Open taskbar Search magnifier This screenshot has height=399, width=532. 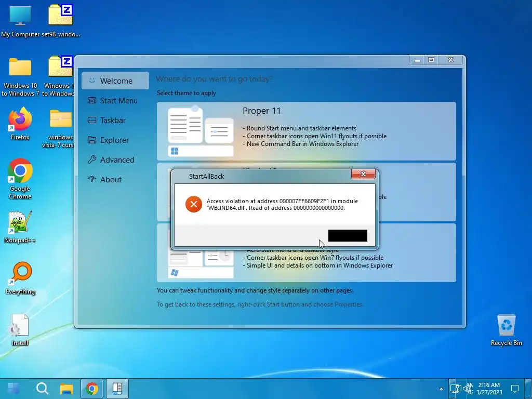coord(43,389)
